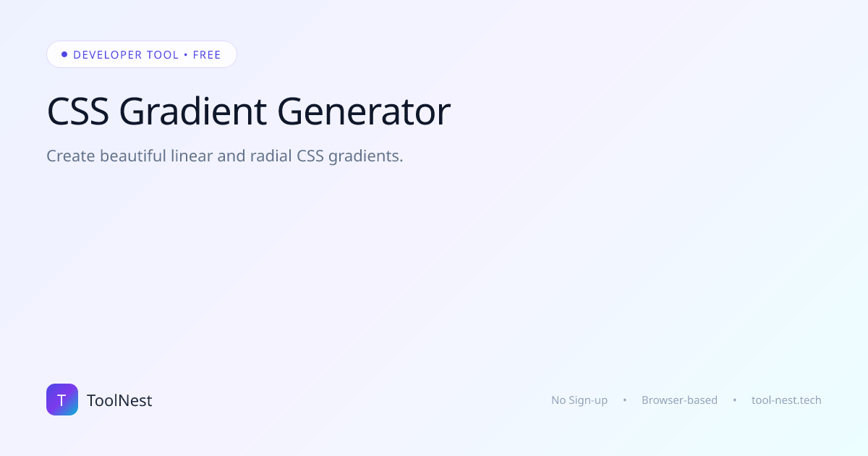
Task: Click the word "Gradient" in the heading
Action: click(192, 111)
